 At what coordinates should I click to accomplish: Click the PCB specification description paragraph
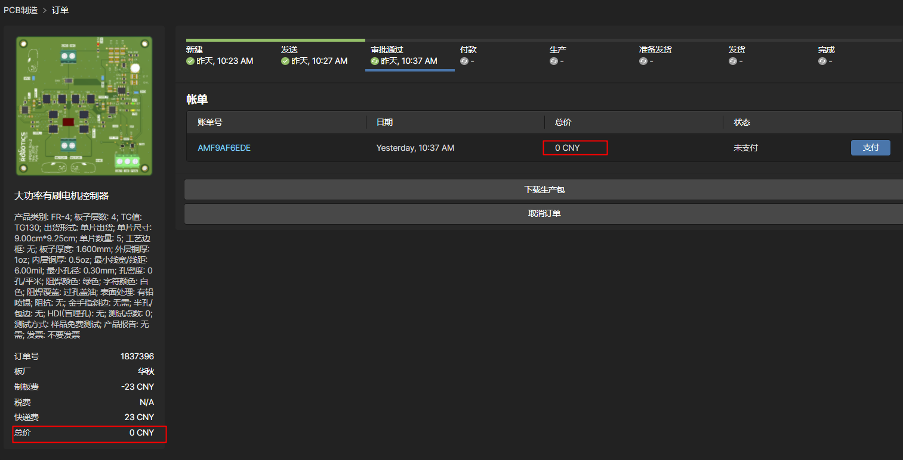pos(84,276)
